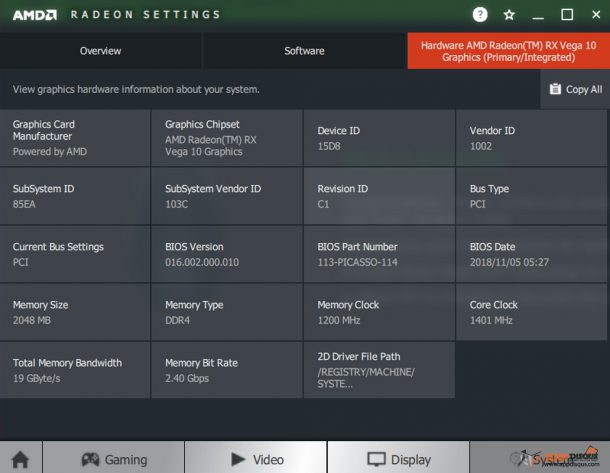Click the monitor icon in the Display tab
Image resolution: width=610 pixels, height=473 pixels.
tap(376, 459)
